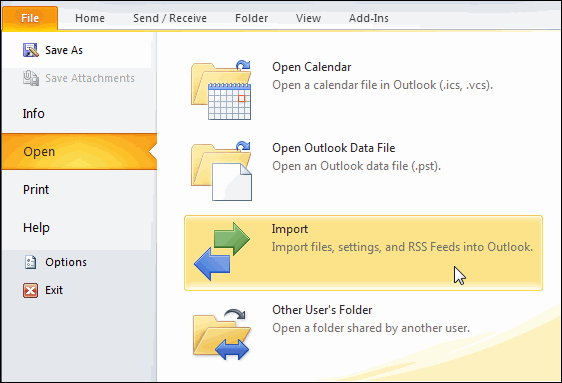Viewport: 562px width, 383px height.
Task: Open the Print section
Action: click(36, 190)
